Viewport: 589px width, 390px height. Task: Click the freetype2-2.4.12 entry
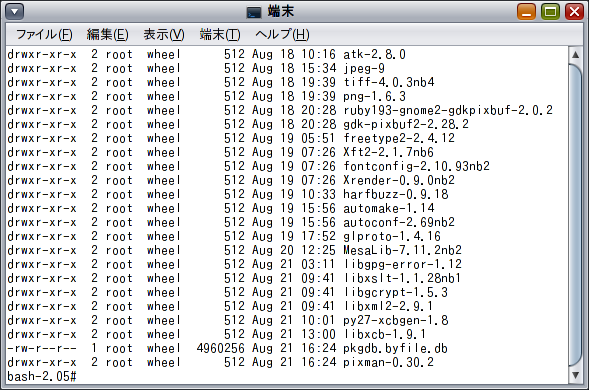point(399,138)
